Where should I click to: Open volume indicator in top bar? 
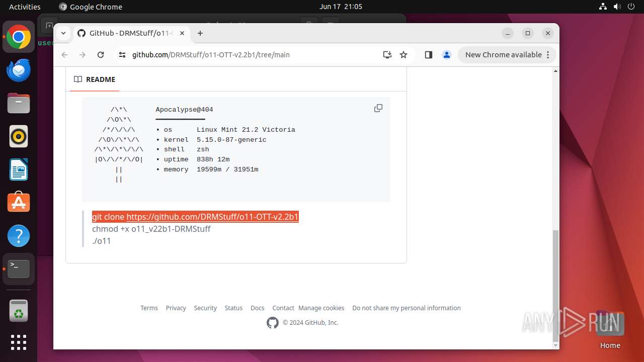click(617, 7)
